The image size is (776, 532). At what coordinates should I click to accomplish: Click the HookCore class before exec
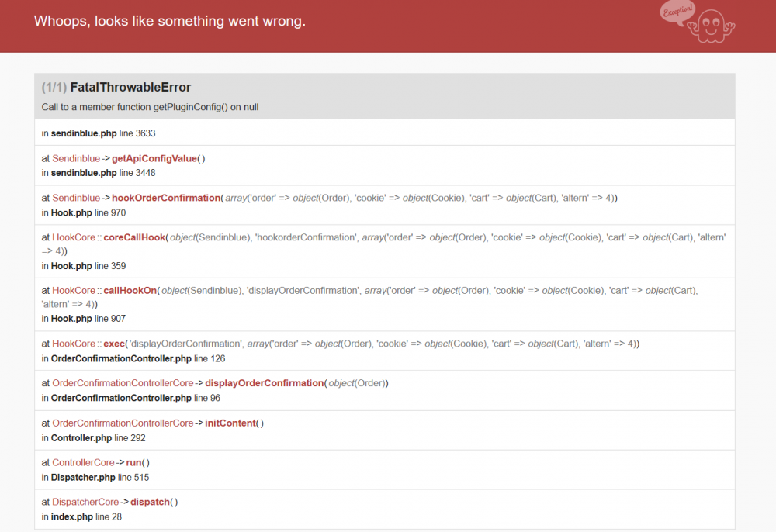coord(74,344)
